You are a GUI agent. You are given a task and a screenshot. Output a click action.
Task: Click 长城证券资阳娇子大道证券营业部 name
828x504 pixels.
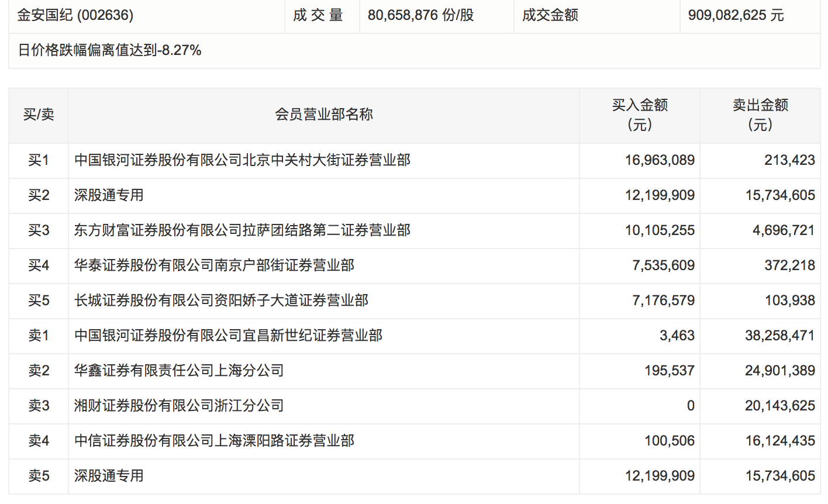222,301
